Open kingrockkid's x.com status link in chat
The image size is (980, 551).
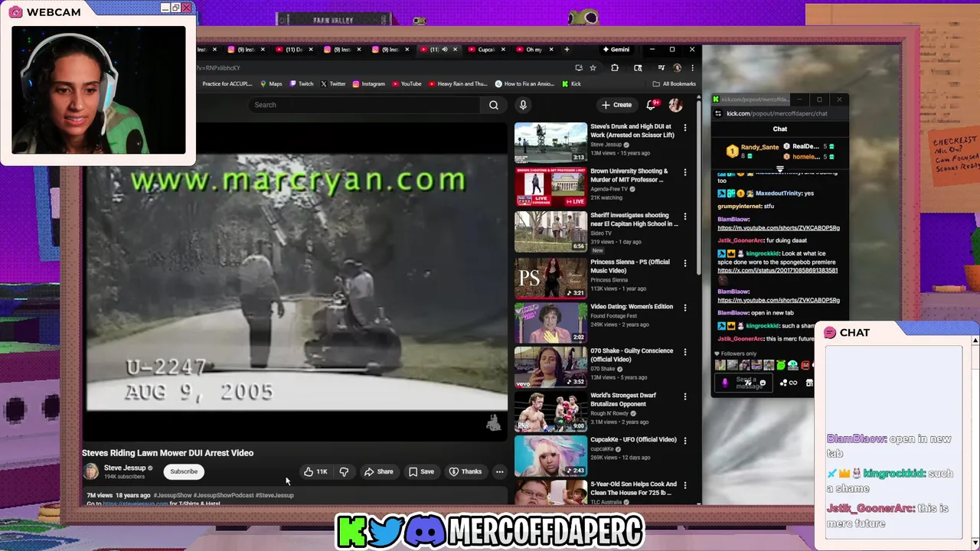click(x=777, y=270)
